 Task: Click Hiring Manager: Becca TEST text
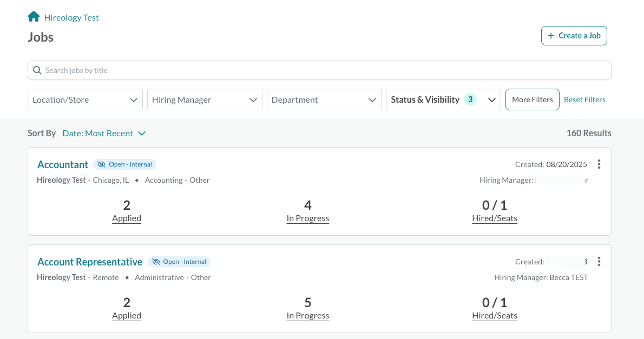(x=541, y=277)
